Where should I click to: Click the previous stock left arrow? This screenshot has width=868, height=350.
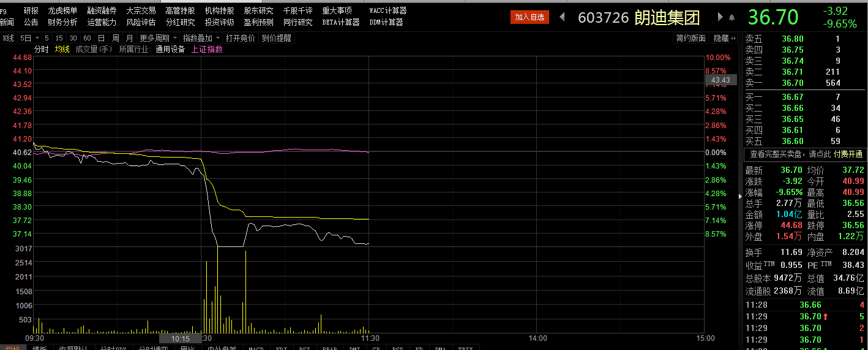(563, 17)
